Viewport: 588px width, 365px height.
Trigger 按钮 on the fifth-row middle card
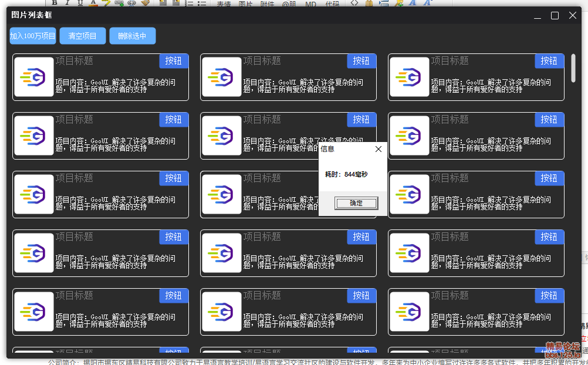(361, 296)
